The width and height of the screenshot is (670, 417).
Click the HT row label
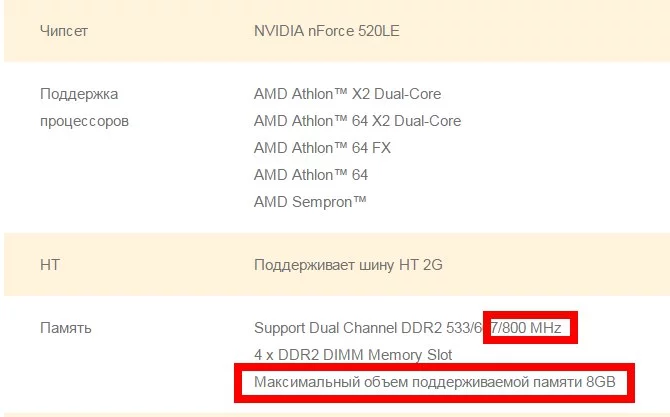click(50, 265)
